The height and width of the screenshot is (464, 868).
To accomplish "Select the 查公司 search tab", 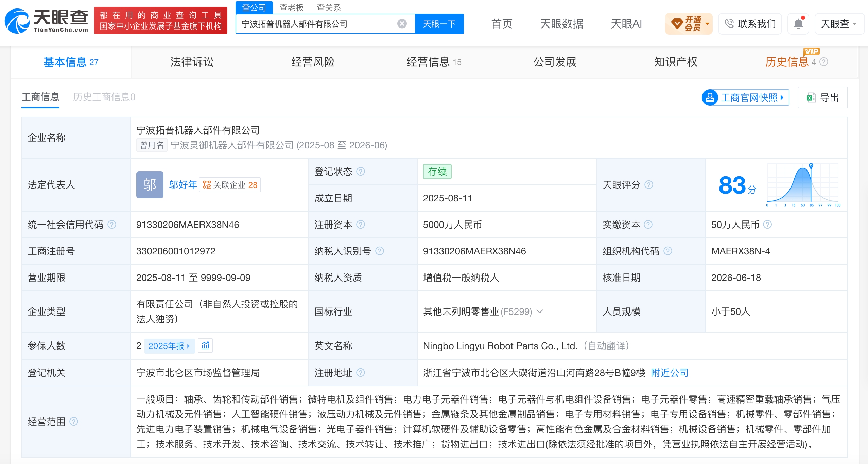I will point(254,7).
